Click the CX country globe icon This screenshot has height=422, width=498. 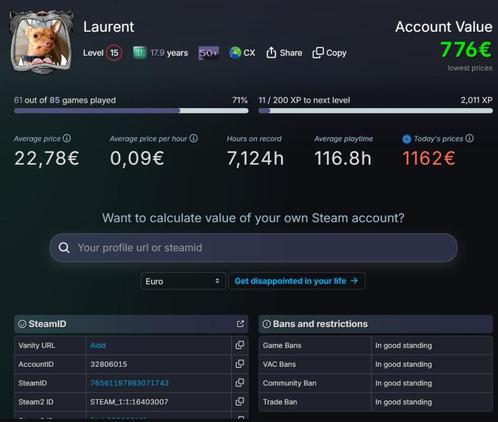[x=235, y=53]
